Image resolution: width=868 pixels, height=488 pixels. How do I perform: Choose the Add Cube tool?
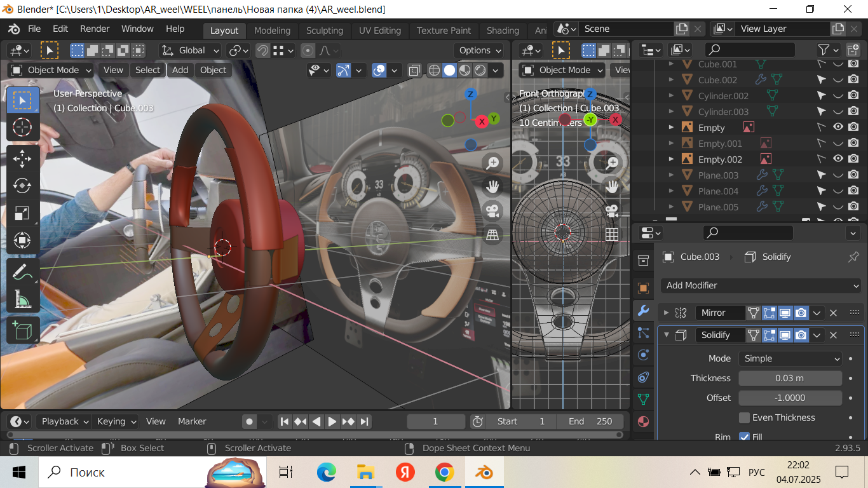[x=22, y=330]
